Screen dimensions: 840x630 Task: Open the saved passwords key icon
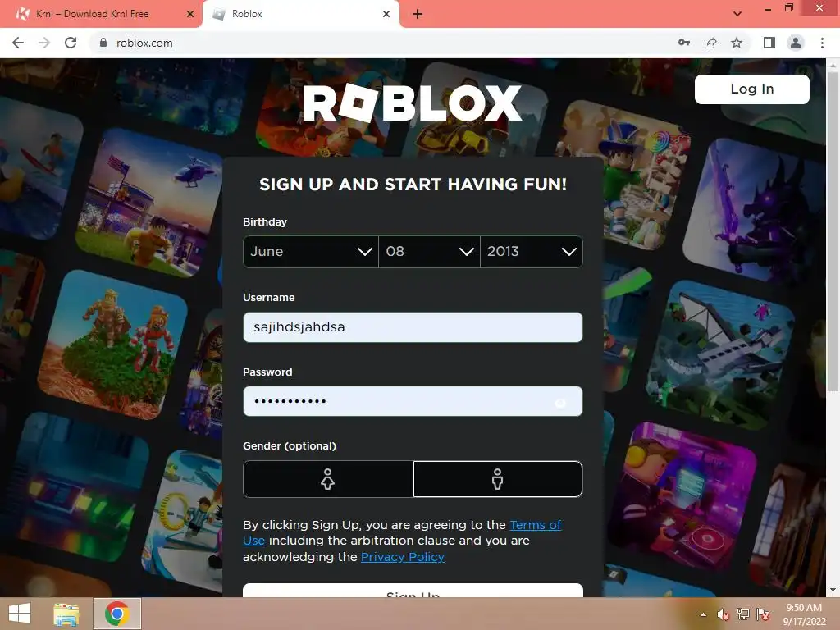click(684, 43)
